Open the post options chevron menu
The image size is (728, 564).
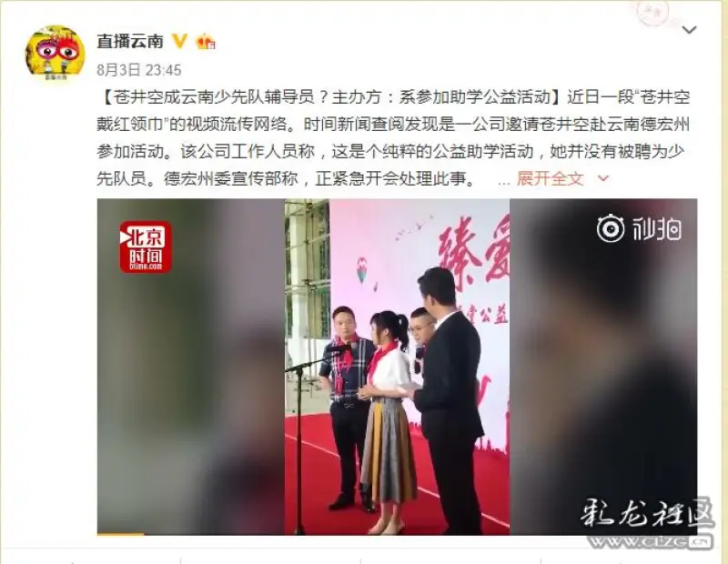pyautogui.click(x=689, y=30)
